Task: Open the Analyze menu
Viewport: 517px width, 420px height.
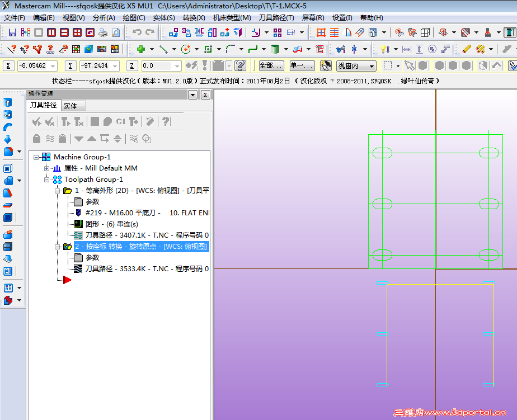Action: coord(104,18)
